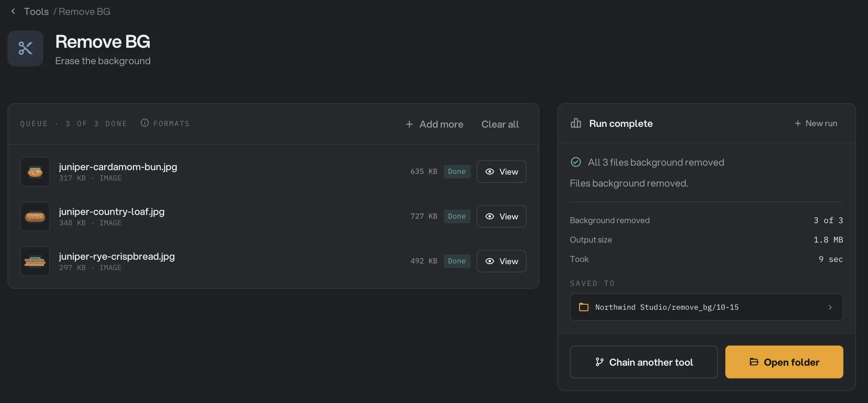The width and height of the screenshot is (868, 403).
Task: Click the Run complete chart icon
Action: click(576, 123)
